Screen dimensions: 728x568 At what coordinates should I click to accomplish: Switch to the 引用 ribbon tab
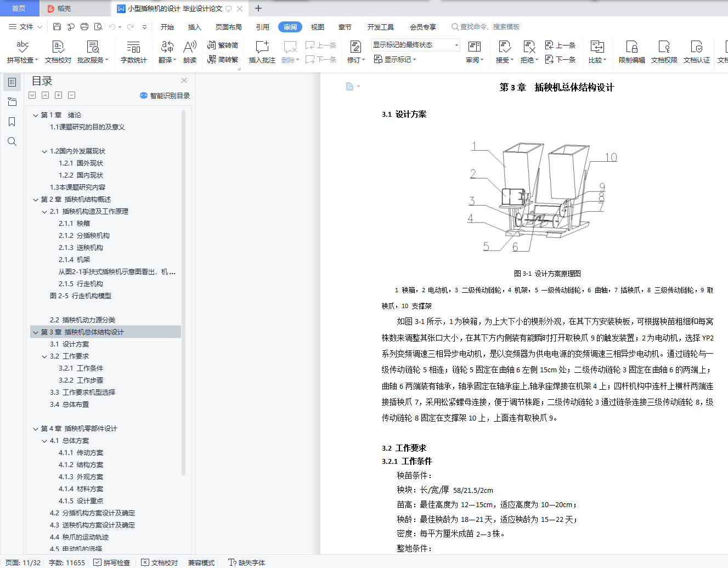click(x=262, y=27)
